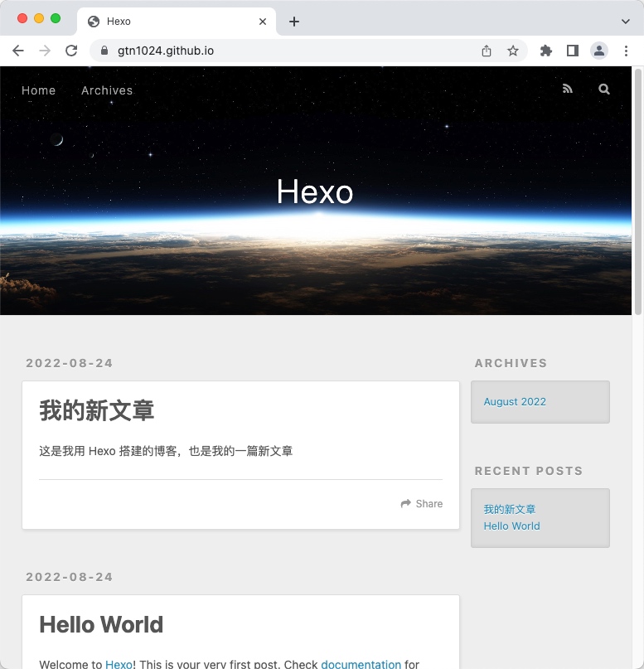Image resolution: width=644 pixels, height=669 pixels.
Task: Open Share options for 我的新文章 post
Action: 422,504
